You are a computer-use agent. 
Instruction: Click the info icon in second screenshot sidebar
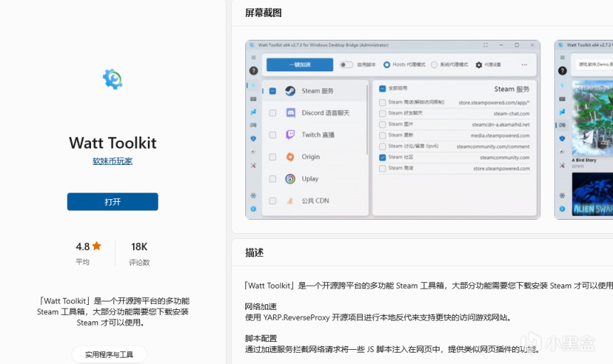[563, 209]
